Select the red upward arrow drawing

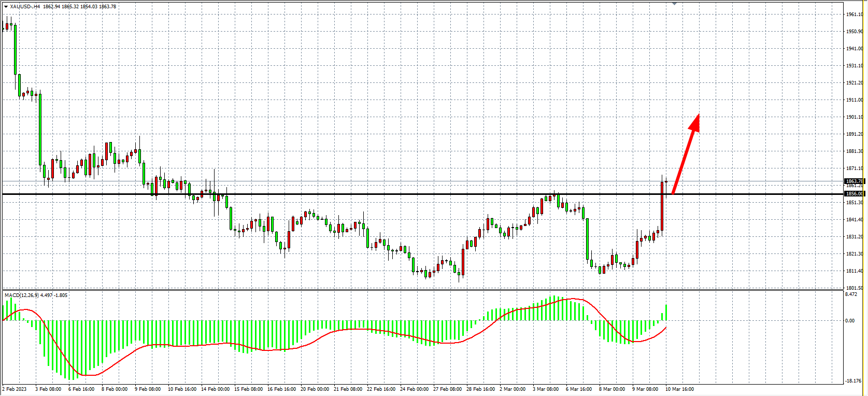(685, 155)
